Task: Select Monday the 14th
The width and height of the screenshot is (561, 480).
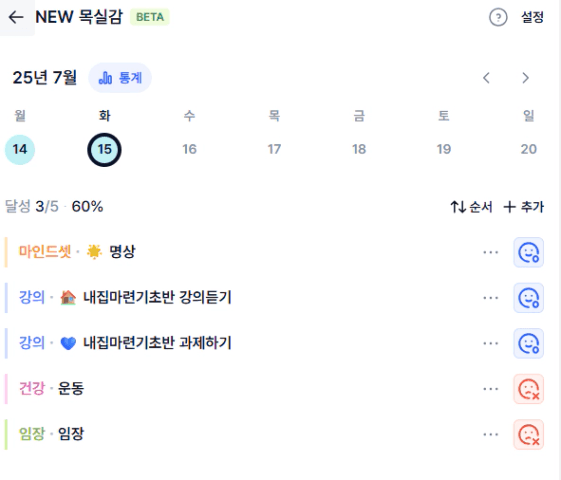Action: tap(20, 150)
